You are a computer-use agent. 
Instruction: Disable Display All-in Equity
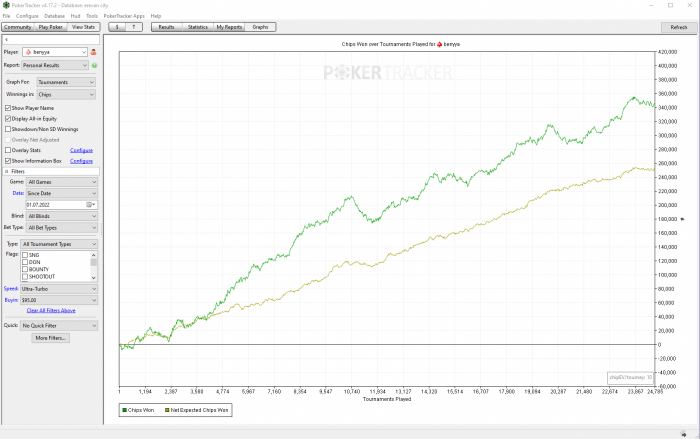[x=8, y=119]
